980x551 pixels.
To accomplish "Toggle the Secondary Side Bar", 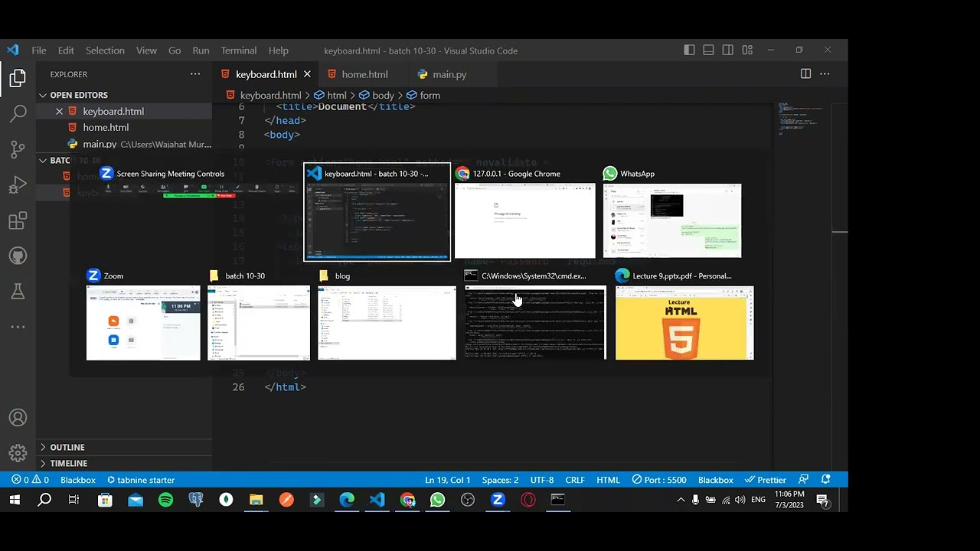I will coord(728,51).
